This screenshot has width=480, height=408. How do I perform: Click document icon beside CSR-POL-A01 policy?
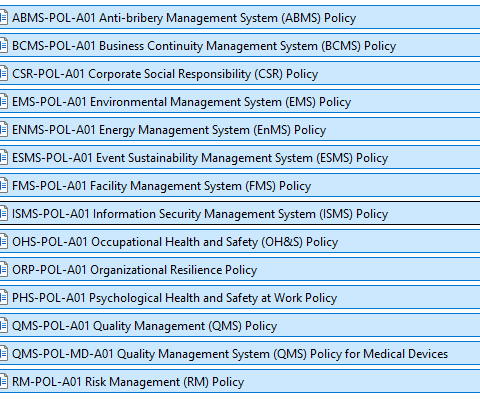tap(4, 73)
